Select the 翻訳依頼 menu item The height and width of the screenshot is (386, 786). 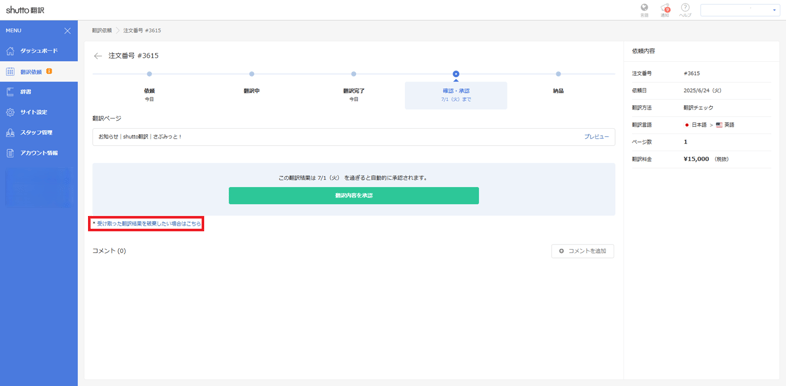[39, 72]
